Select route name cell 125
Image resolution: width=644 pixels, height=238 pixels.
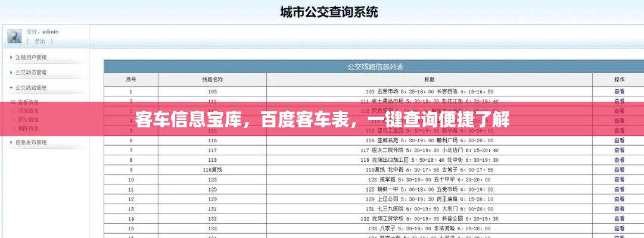click(212, 190)
